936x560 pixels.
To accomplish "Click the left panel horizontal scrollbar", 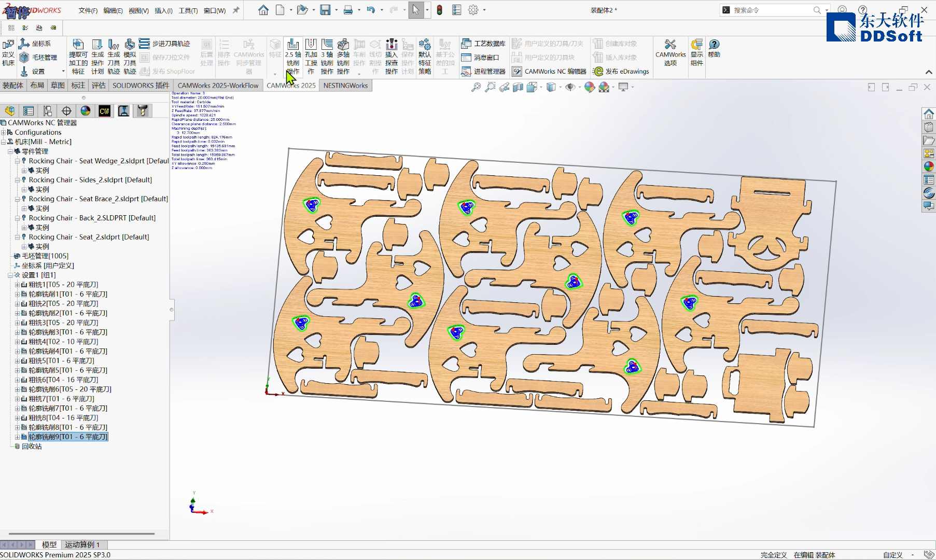I will pyautogui.click(x=82, y=533).
